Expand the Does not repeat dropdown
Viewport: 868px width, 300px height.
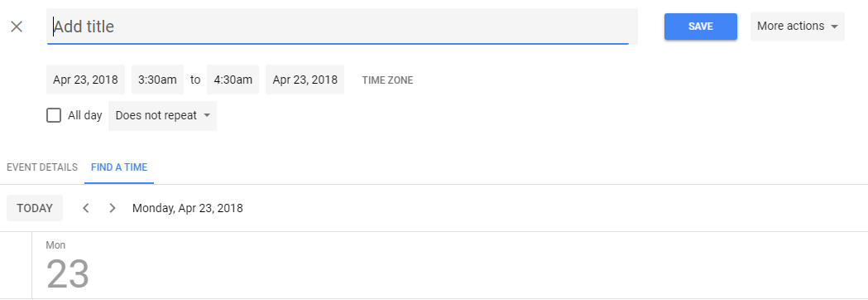(163, 116)
